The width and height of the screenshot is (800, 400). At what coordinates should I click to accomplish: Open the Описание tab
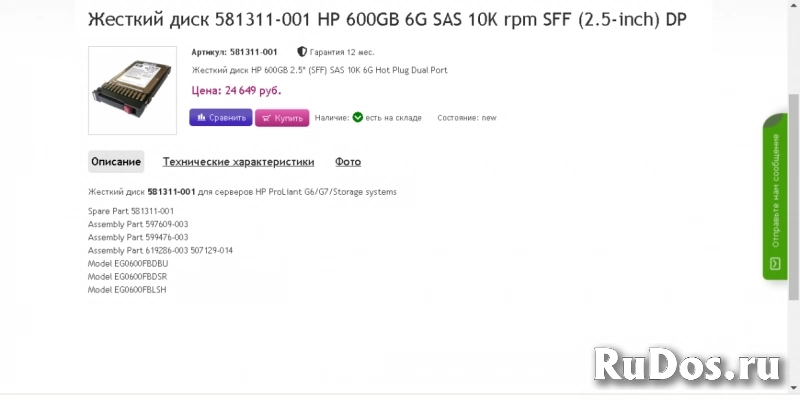click(x=117, y=162)
